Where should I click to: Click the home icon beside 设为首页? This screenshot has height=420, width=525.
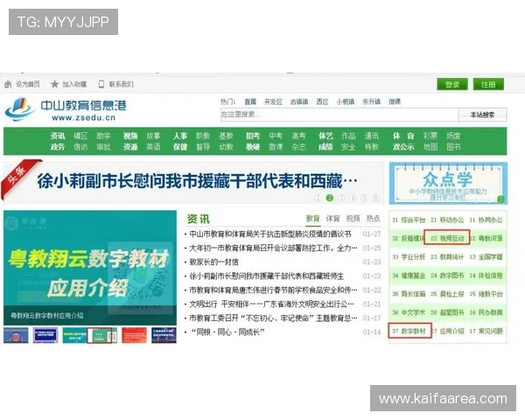tap(8, 84)
